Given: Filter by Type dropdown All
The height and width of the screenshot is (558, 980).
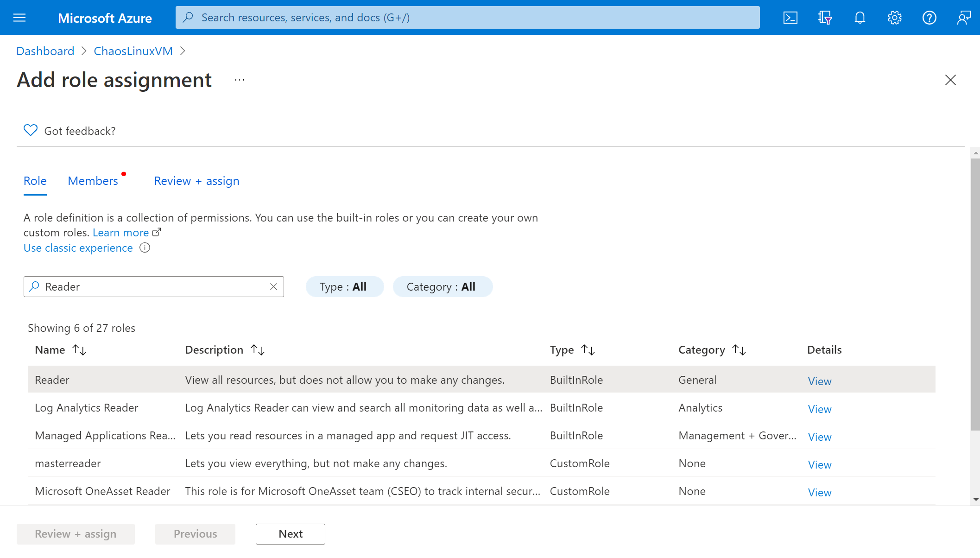Looking at the screenshot, I should point(342,286).
